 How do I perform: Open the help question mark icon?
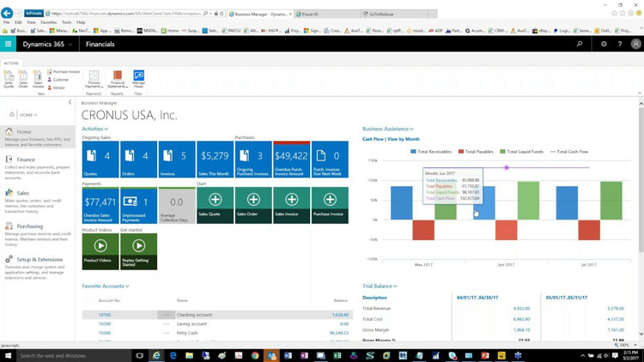[x=620, y=44]
